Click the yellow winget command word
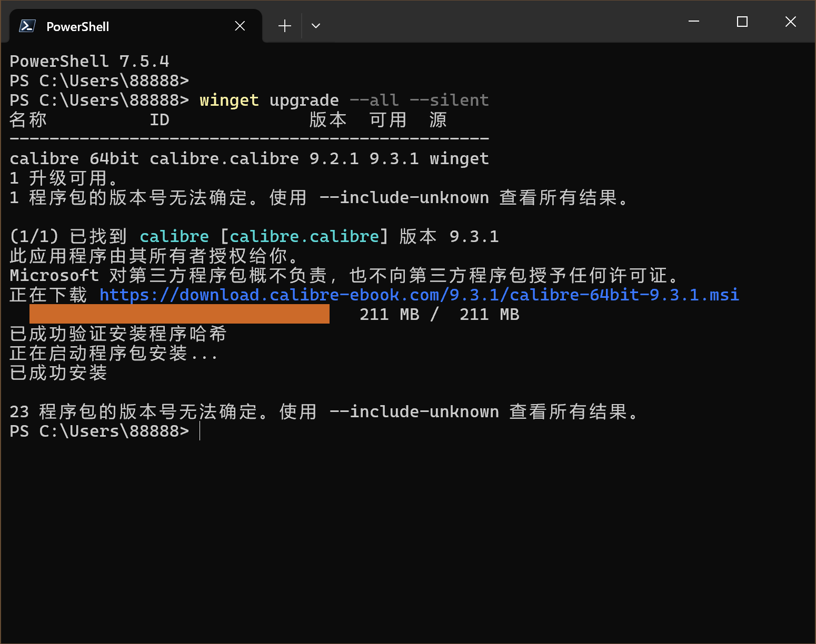This screenshot has height=644, width=816. (x=229, y=100)
